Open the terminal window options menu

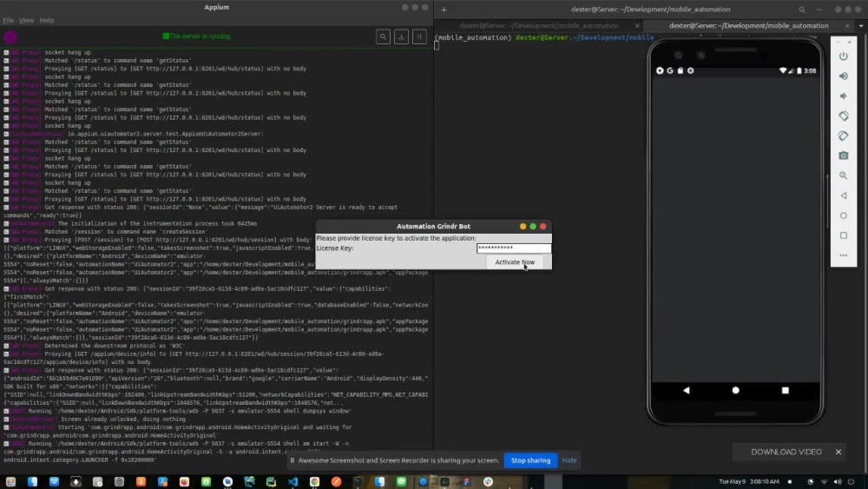819,10
